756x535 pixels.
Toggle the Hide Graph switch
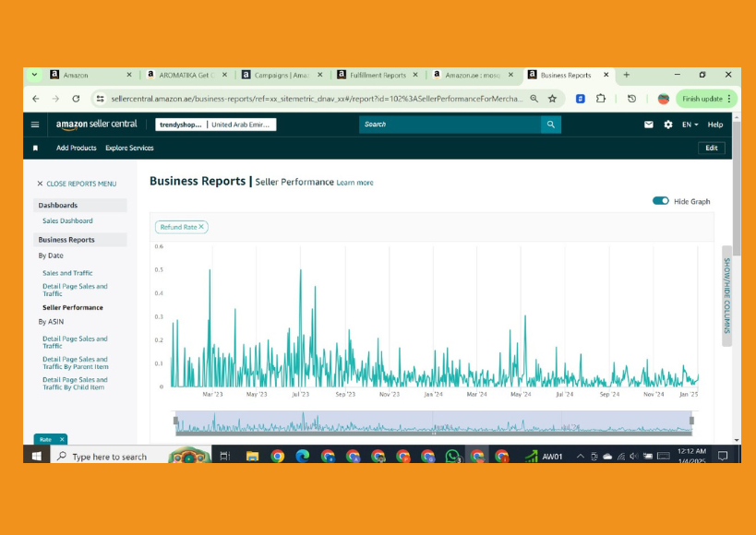click(660, 201)
